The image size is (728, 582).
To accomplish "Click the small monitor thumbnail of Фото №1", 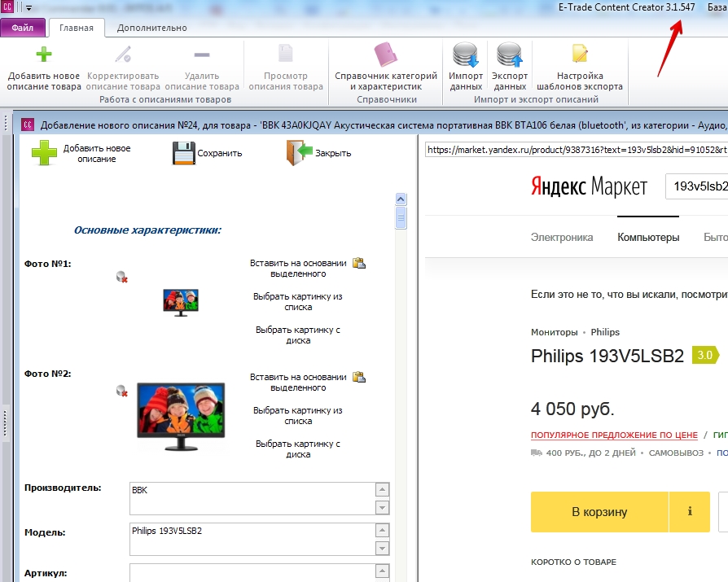I will [x=181, y=303].
